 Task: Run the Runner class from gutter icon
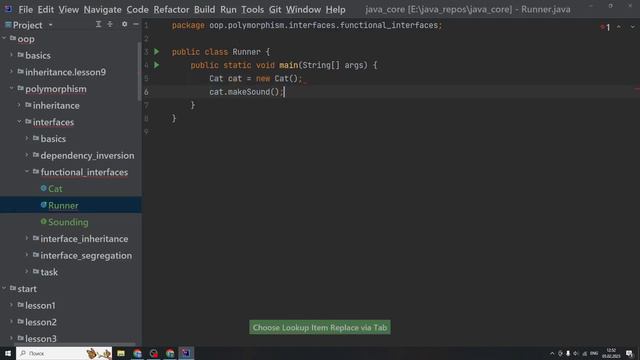[157, 52]
